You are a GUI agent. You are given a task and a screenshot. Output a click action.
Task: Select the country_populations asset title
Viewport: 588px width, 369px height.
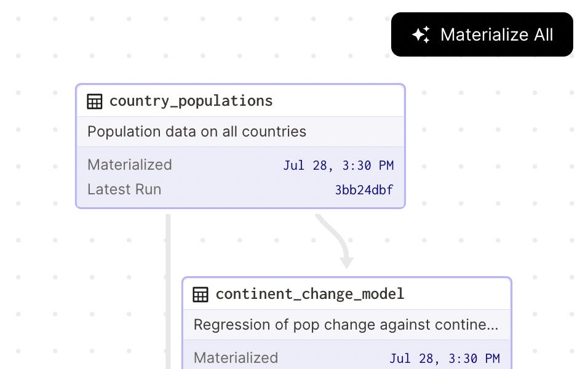tap(191, 101)
